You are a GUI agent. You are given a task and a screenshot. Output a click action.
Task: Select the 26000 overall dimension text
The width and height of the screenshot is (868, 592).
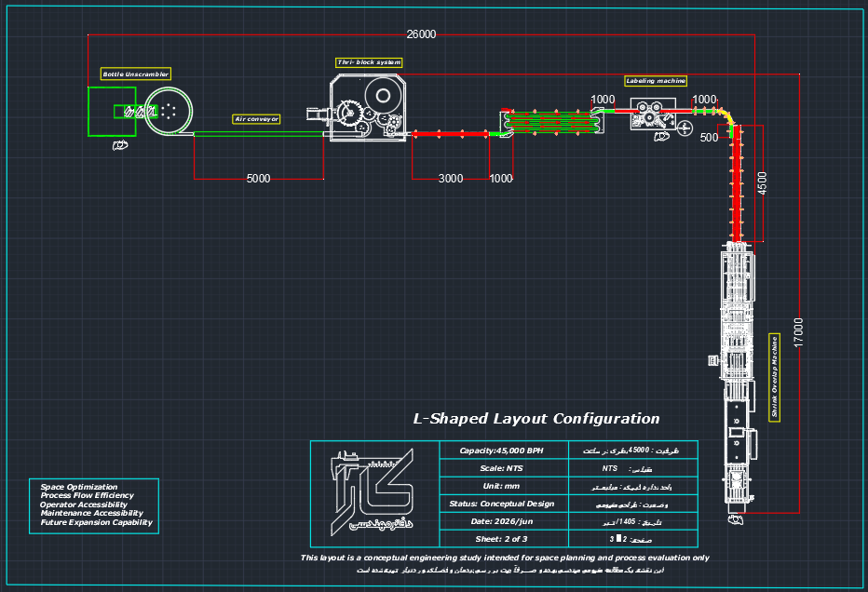point(421,34)
